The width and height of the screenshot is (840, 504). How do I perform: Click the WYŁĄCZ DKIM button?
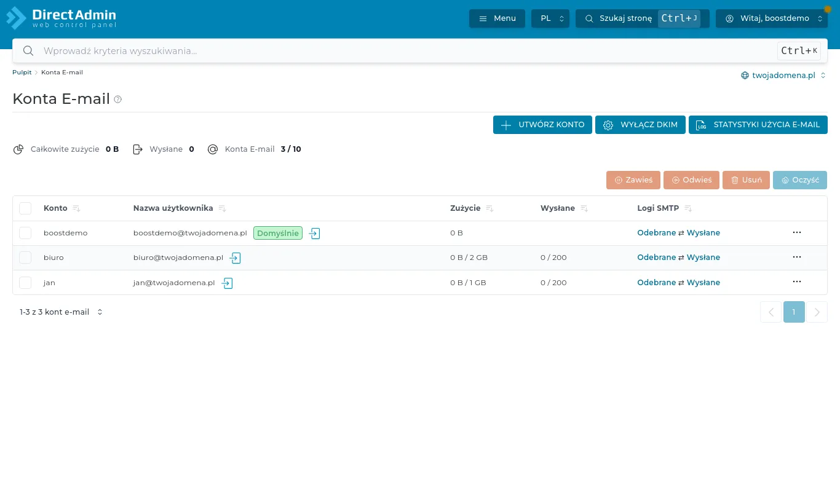pyautogui.click(x=640, y=125)
